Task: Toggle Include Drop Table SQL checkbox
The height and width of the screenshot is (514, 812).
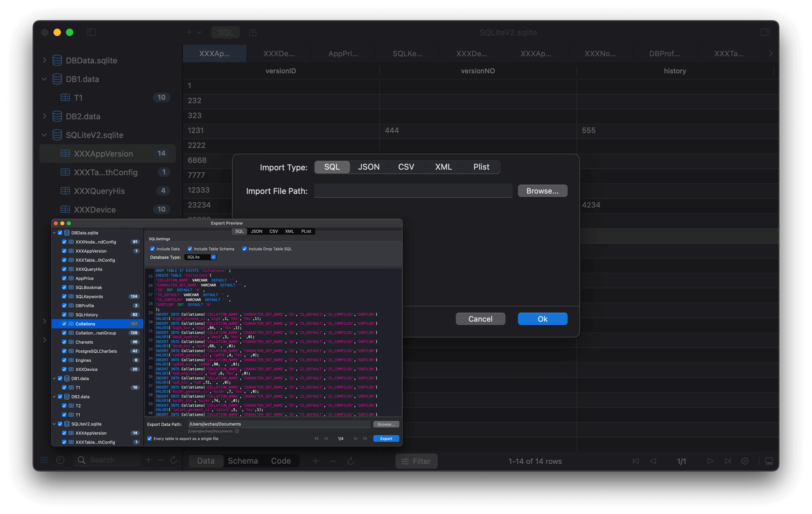Action: [x=244, y=249]
